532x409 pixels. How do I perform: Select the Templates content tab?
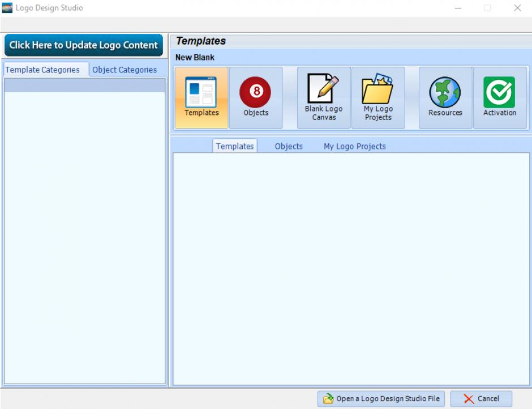(235, 146)
